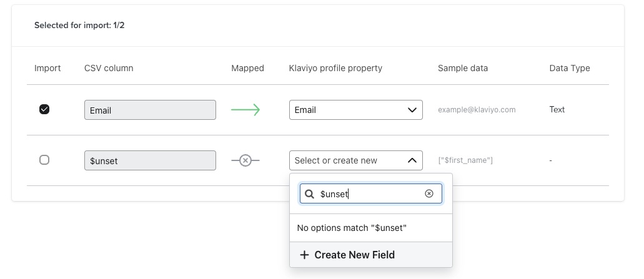The height and width of the screenshot is (279, 644).
Task: Click the 'Sample data' column header
Action: [463, 68]
